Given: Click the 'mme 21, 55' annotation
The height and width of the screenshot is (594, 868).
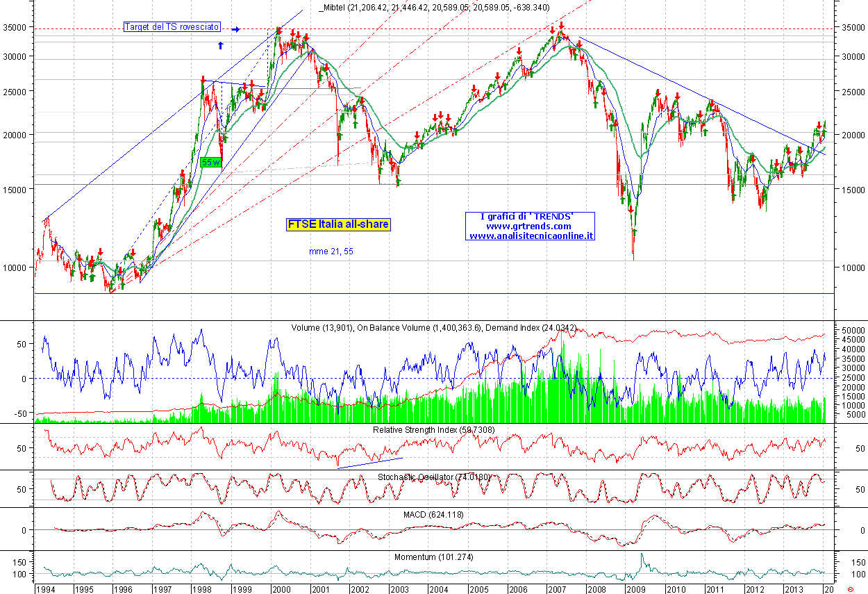Looking at the screenshot, I should [x=331, y=251].
